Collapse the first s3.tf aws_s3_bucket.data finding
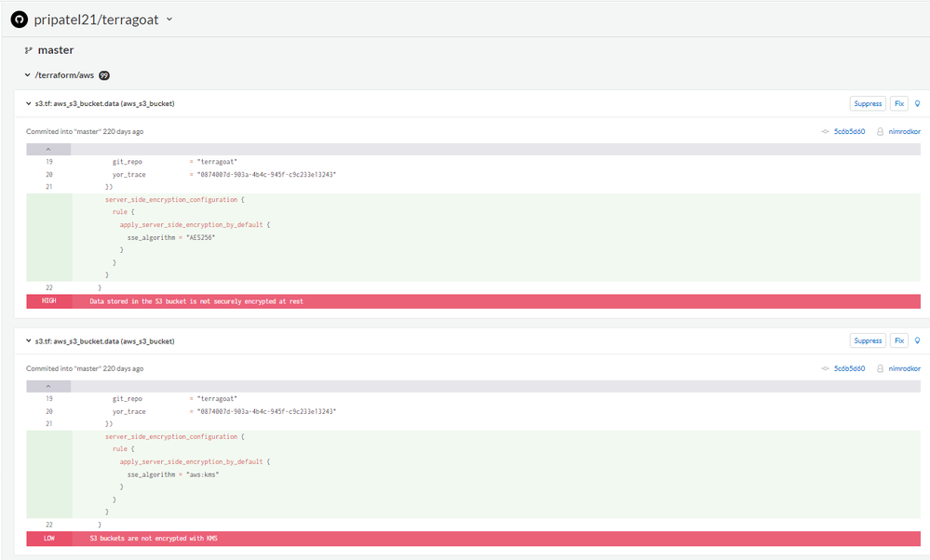The image size is (930, 560). click(x=27, y=103)
